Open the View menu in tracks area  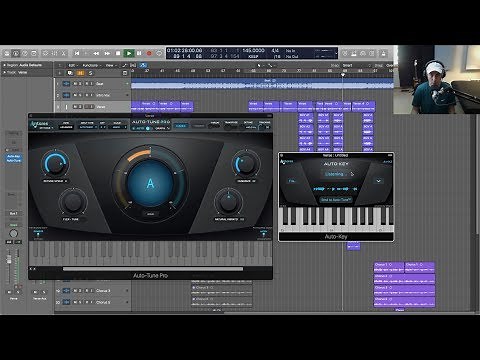[x=110, y=65]
